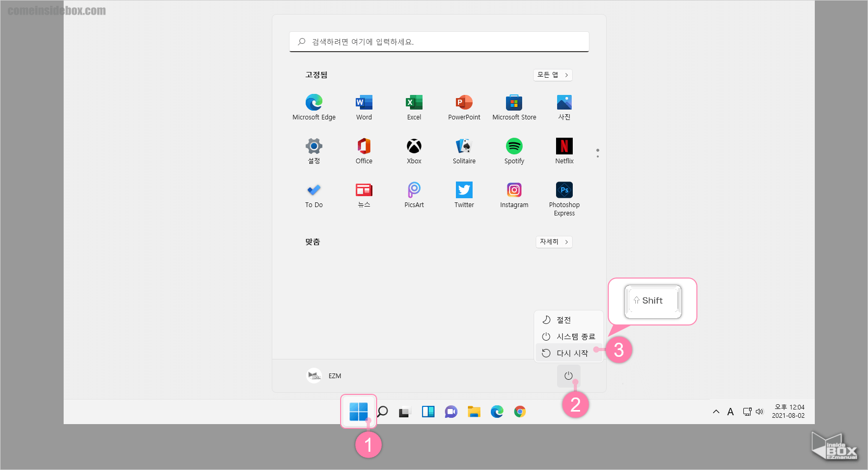Launch Edge from the taskbar
The height and width of the screenshot is (470, 868).
click(497, 412)
